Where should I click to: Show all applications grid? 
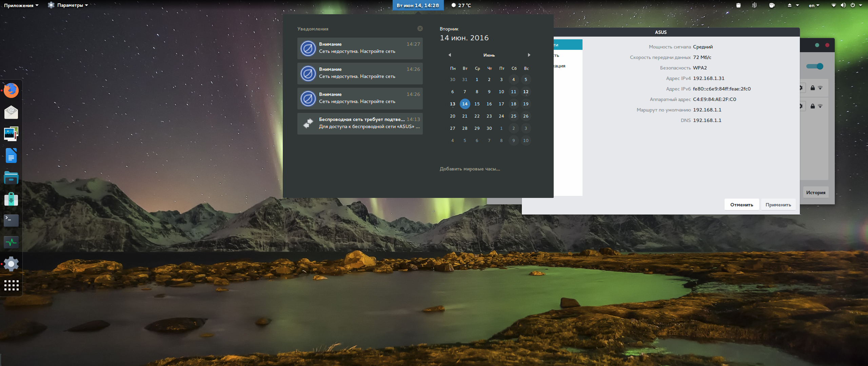click(11, 285)
